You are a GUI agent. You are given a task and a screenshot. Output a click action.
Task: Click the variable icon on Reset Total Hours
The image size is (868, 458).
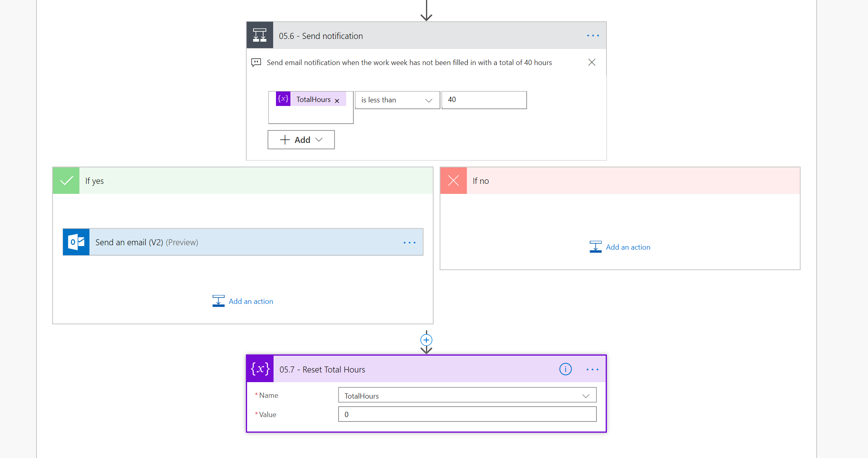(x=260, y=369)
